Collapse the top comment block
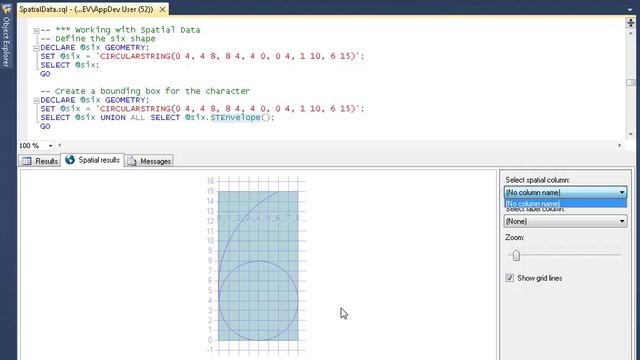The width and height of the screenshot is (640, 360). click(x=36, y=31)
